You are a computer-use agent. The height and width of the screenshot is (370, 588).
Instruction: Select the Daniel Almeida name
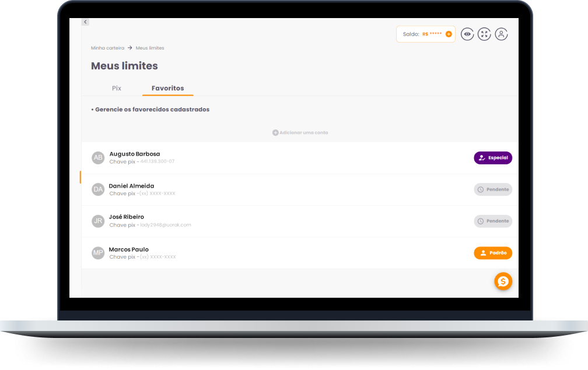(131, 186)
